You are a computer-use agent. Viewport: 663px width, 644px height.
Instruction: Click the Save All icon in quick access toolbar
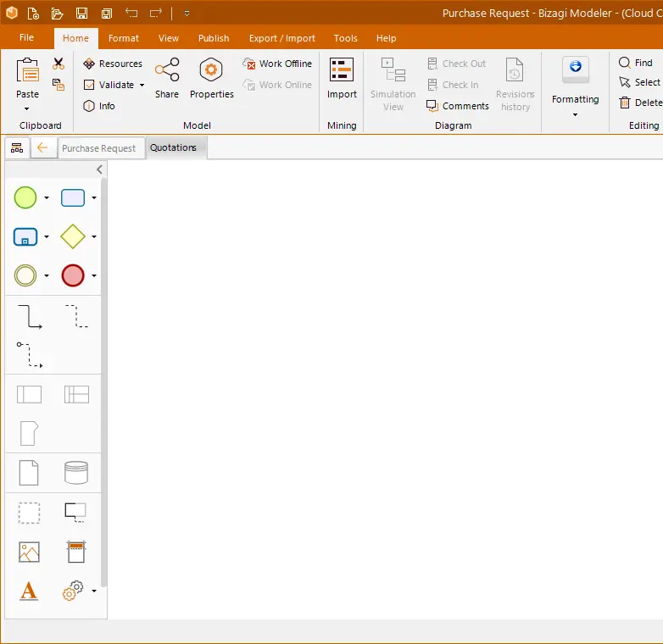click(x=107, y=14)
